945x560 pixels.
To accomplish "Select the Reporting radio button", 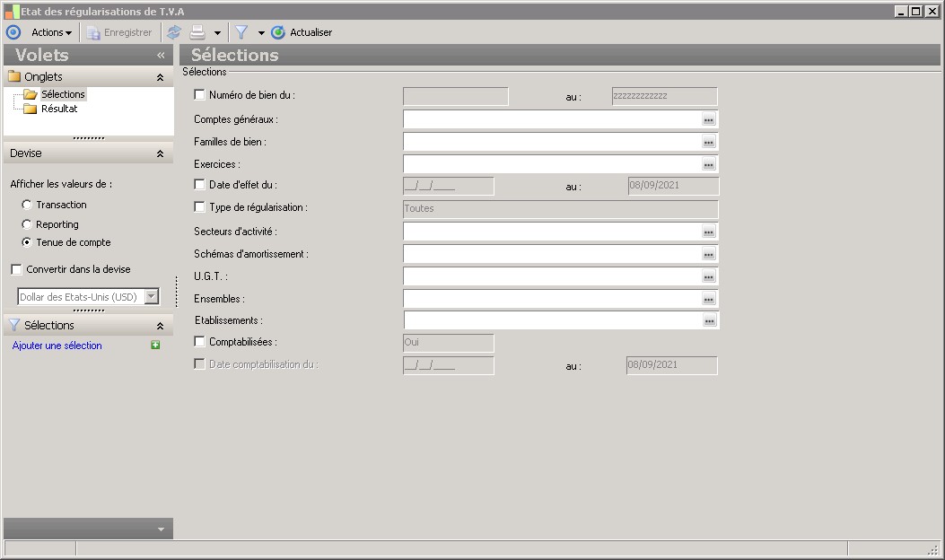I will 27,224.
